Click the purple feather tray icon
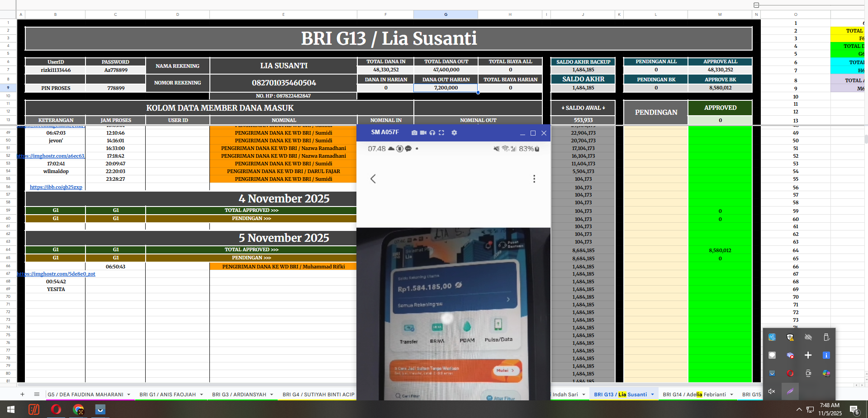Image resolution: width=868 pixels, height=418 pixels. click(790, 391)
